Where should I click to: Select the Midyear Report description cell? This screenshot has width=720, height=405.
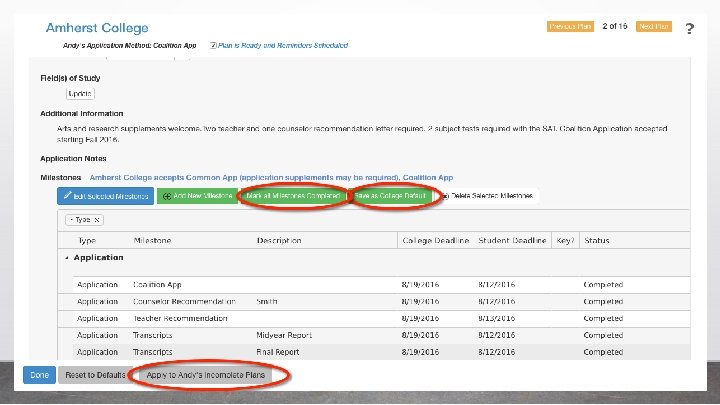click(x=284, y=335)
